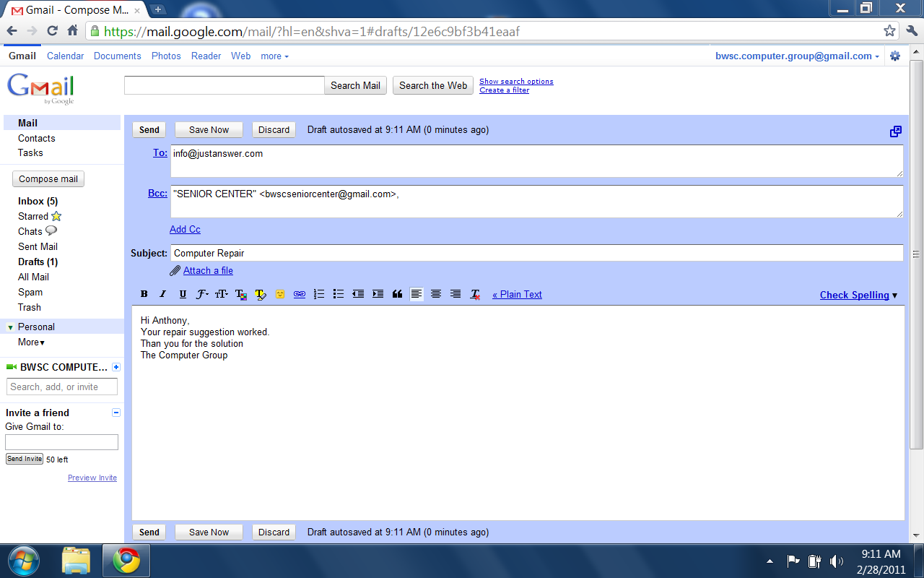Click the bottom Discard button
The width and height of the screenshot is (924, 578).
[x=274, y=532]
